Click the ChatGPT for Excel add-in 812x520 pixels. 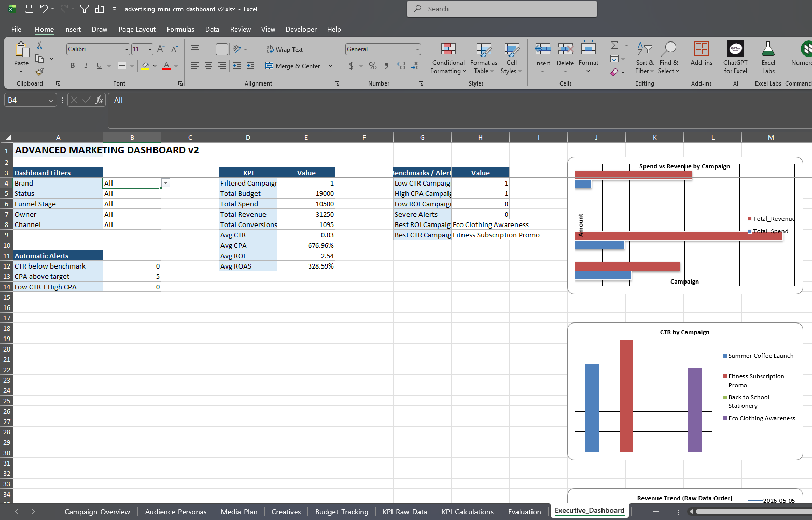tap(735, 58)
